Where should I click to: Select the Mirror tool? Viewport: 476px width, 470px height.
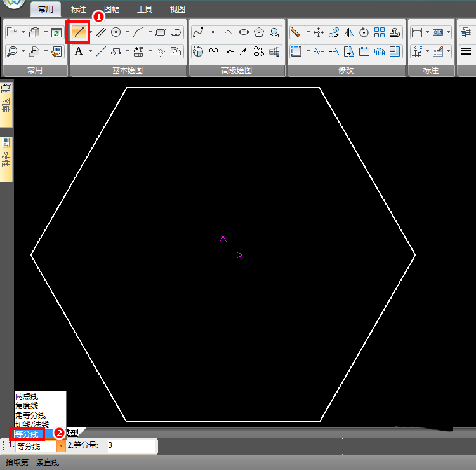(349, 32)
